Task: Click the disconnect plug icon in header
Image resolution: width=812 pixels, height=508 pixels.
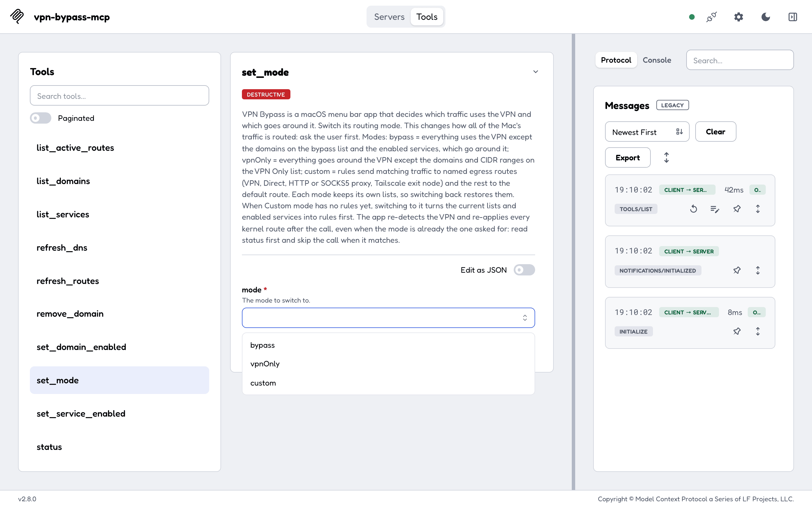Action: point(711,17)
